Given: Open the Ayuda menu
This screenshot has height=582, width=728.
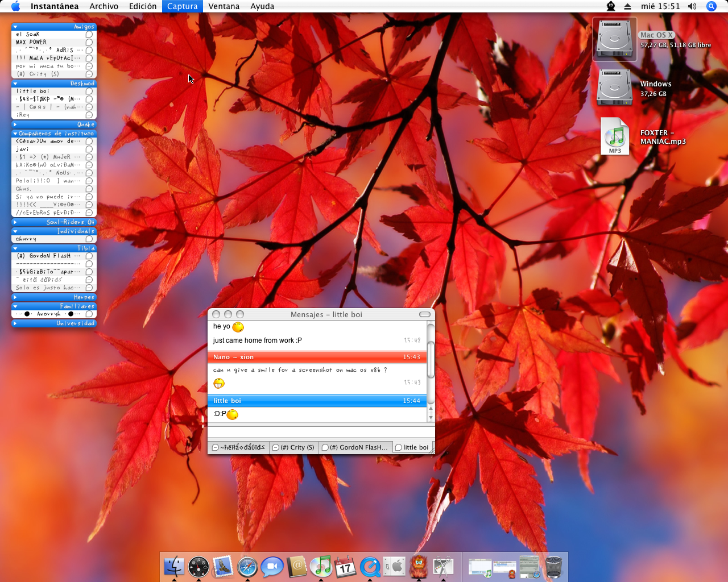Looking at the screenshot, I should 262,6.
